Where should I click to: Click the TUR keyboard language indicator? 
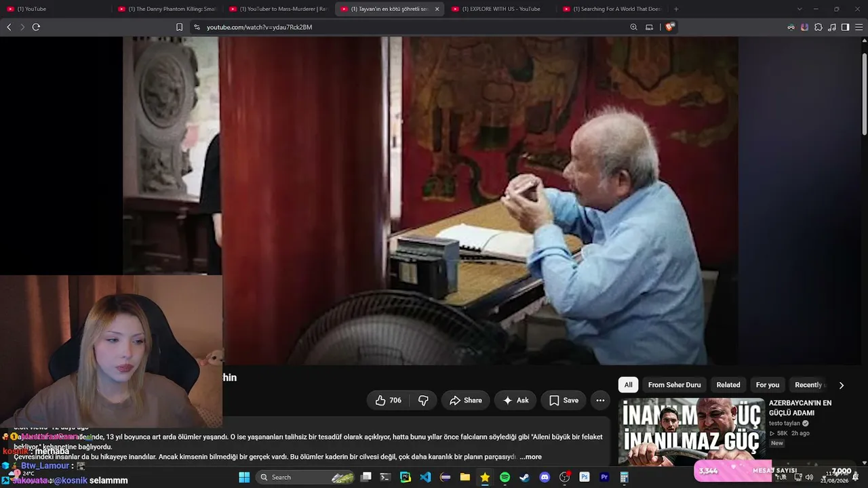[x=782, y=477]
